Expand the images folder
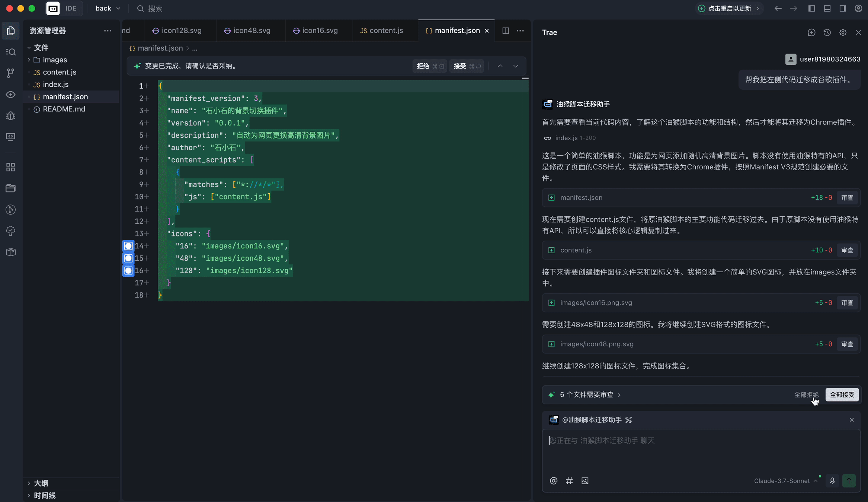This screenshot has height=502, width=868. point(55,60)
